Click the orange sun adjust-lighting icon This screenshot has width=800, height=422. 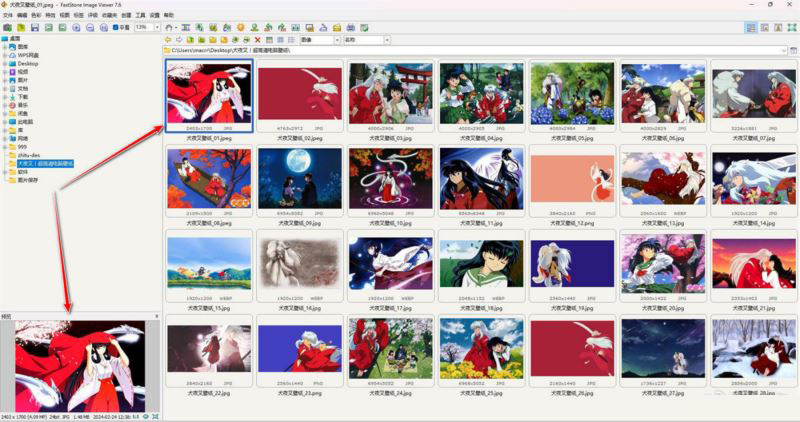240,28
